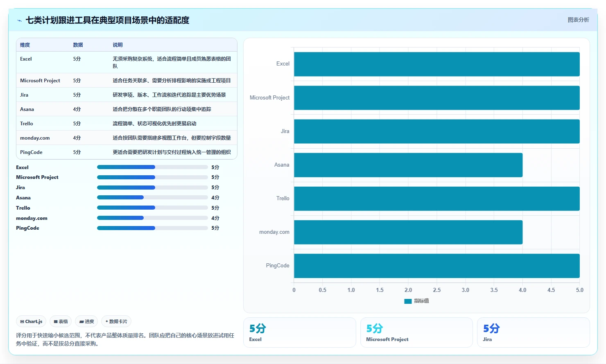
Task: Click the Asana bar in chart
Action: [408, 165]
